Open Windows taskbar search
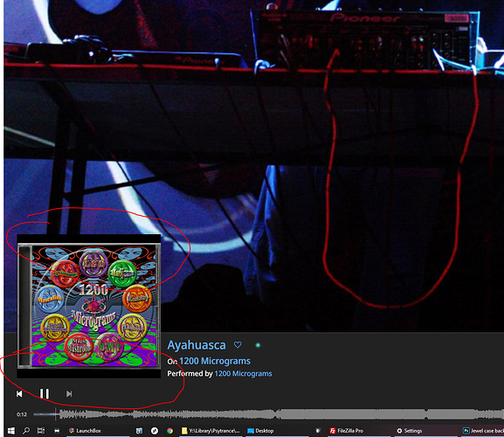The width and height of the screenshot is (504, 437). tap(26, 431)
